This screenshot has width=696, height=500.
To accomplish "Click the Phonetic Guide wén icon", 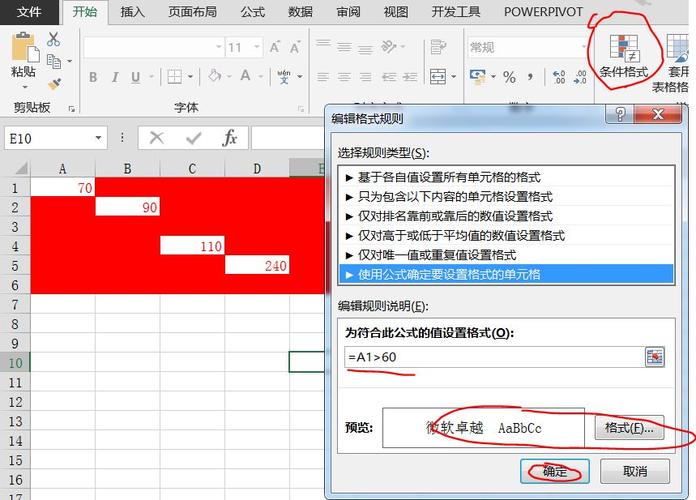I will pos(284,76).
